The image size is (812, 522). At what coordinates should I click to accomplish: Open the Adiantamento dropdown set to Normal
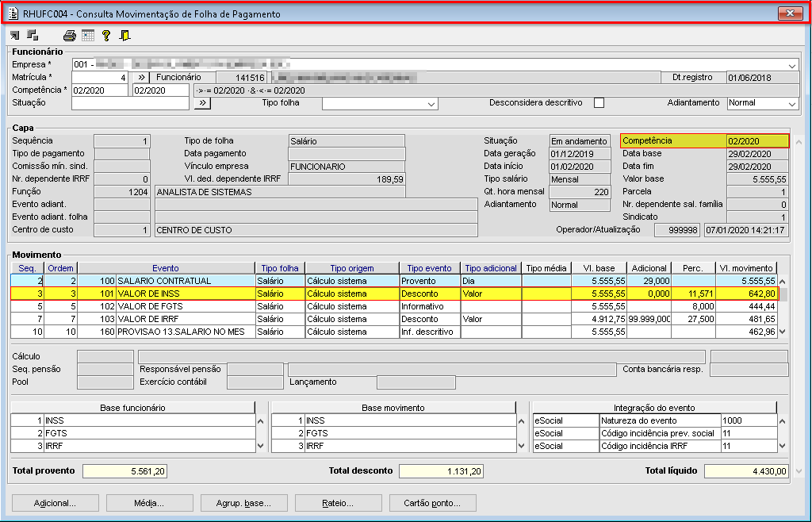pyautogui.click(x=791, y=104)
